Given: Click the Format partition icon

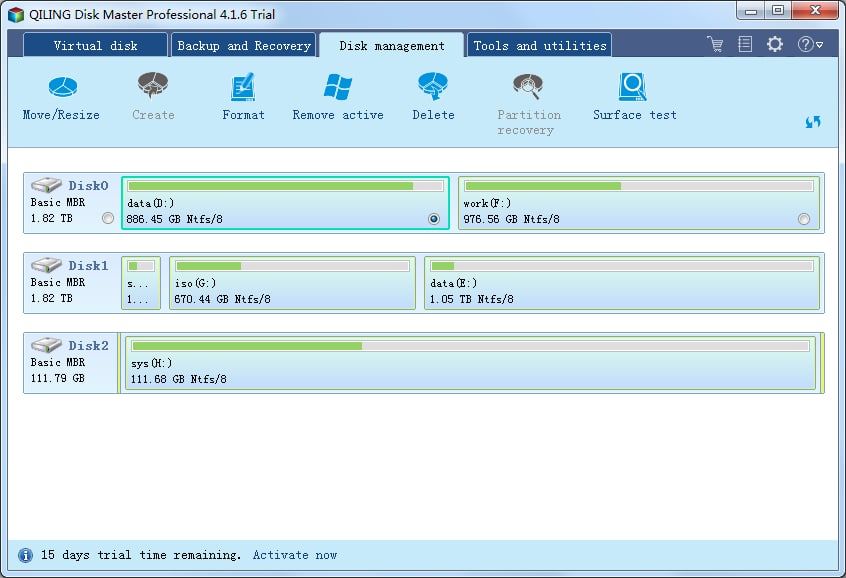Looking at the screenshot, I should pyautogui.click(x=243, y=86).
